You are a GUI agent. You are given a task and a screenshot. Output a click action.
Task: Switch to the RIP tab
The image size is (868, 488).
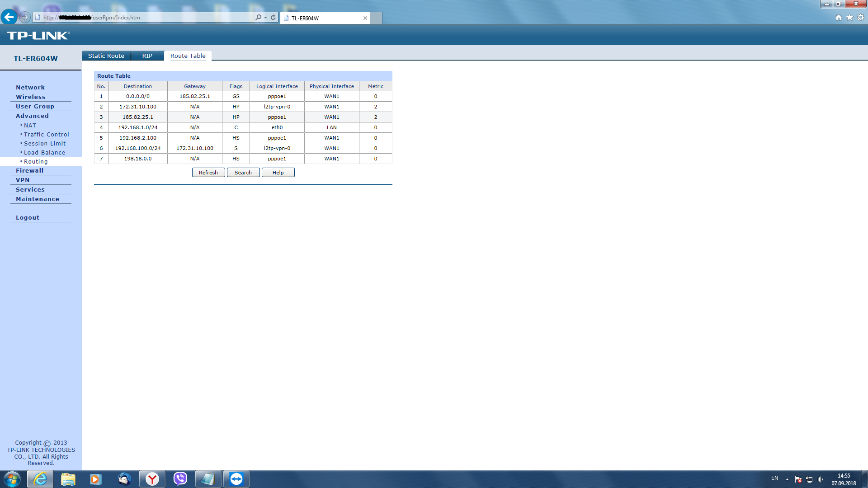click(147, 56)
